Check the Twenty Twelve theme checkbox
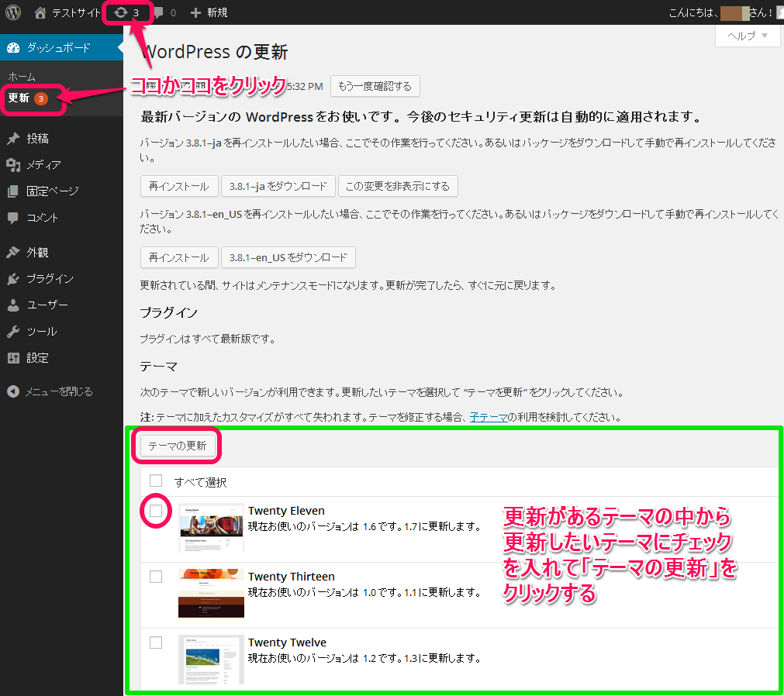Screen dimensions: 784x696 156,643
